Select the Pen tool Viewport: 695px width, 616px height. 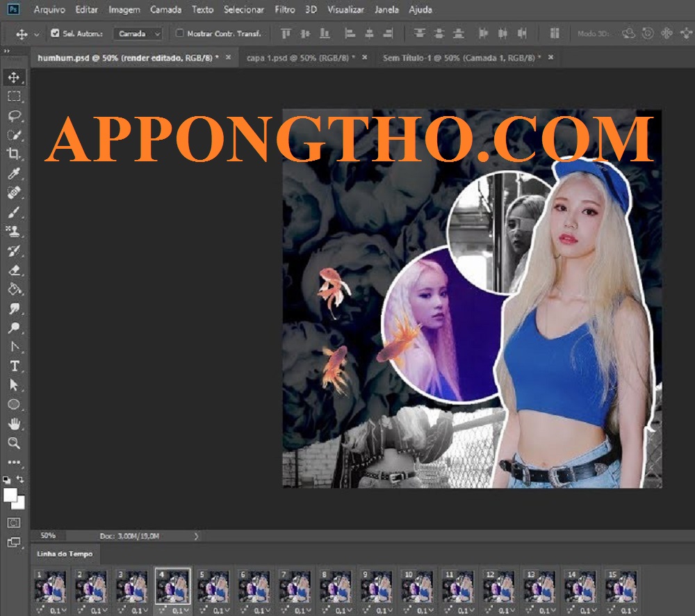pyautogui.click(x=14, y=347)
